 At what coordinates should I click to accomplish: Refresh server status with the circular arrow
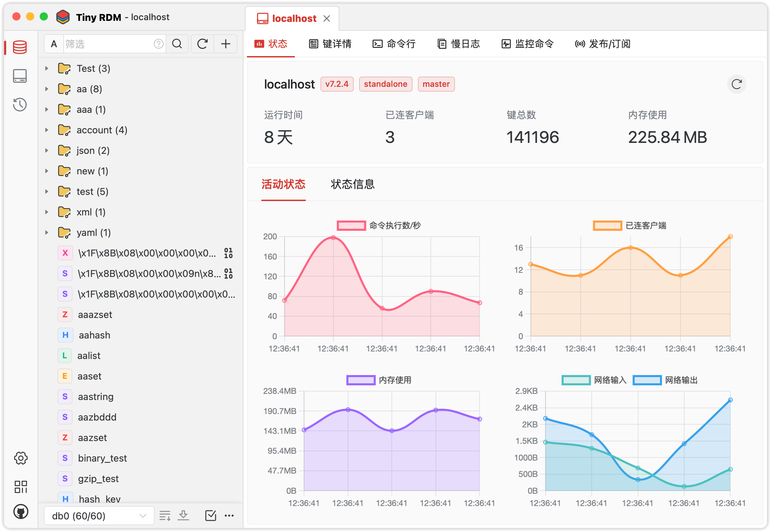(x=736, y=84)
